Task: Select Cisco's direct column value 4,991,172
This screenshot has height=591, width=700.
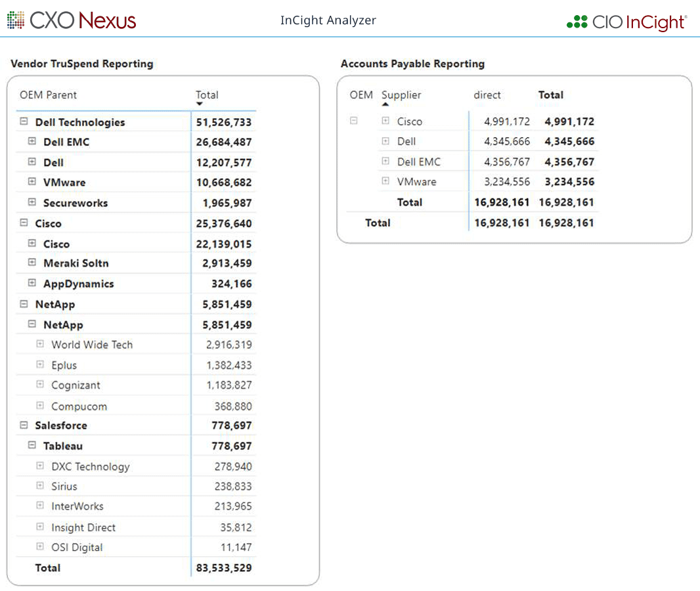Action: point(507,121)
